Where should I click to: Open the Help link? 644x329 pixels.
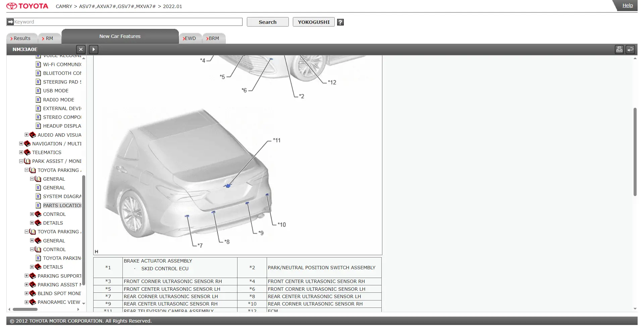click(x=628, y=5)
